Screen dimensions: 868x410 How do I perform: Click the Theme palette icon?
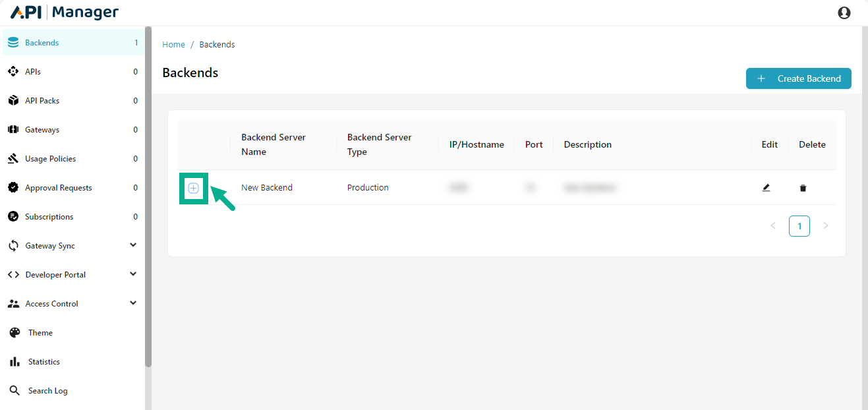14,333
